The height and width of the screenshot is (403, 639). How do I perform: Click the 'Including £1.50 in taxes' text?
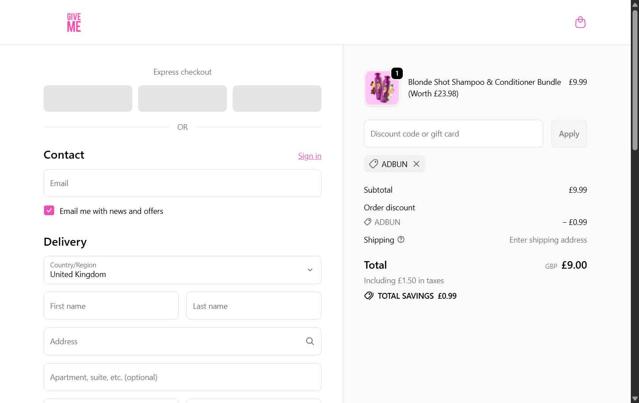pos(404,280)
